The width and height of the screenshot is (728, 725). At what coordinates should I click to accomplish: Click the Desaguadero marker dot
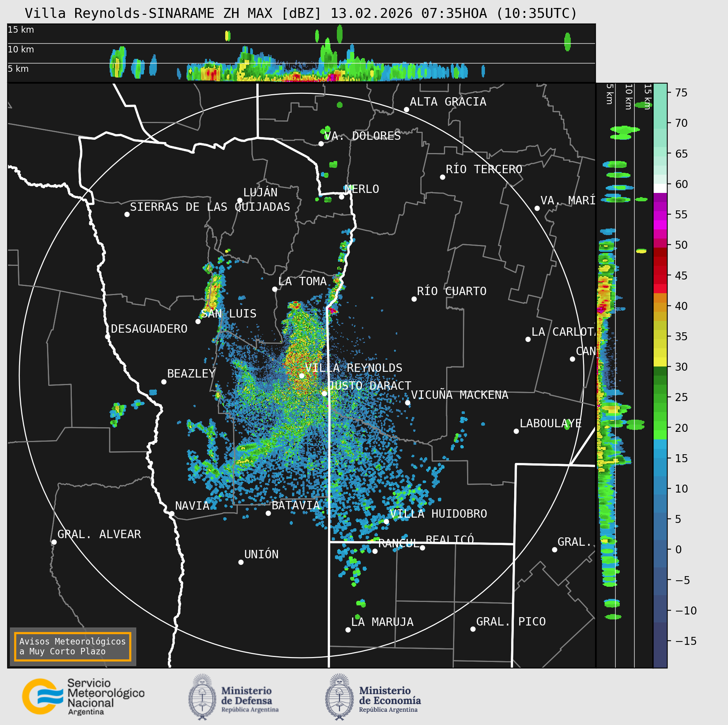[x=107, y=336]
